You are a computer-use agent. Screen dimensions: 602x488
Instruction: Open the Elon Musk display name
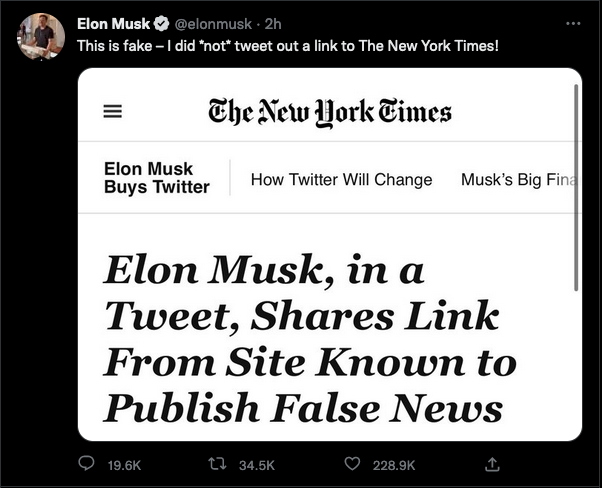tap(113, 24)
